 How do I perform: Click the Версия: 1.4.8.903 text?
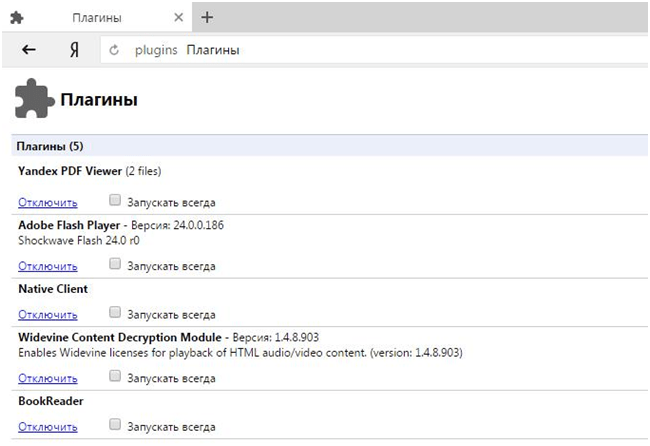click(x=276, y=337)
